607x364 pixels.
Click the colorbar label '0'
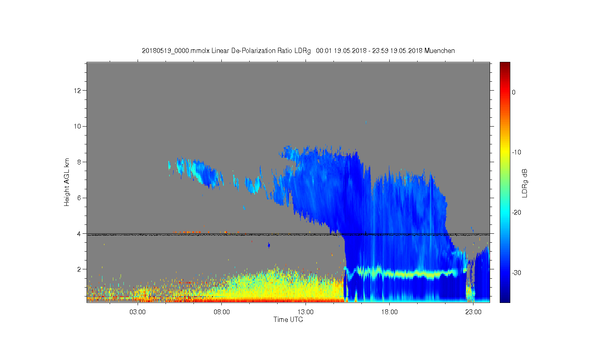click(x=514, y=92)
